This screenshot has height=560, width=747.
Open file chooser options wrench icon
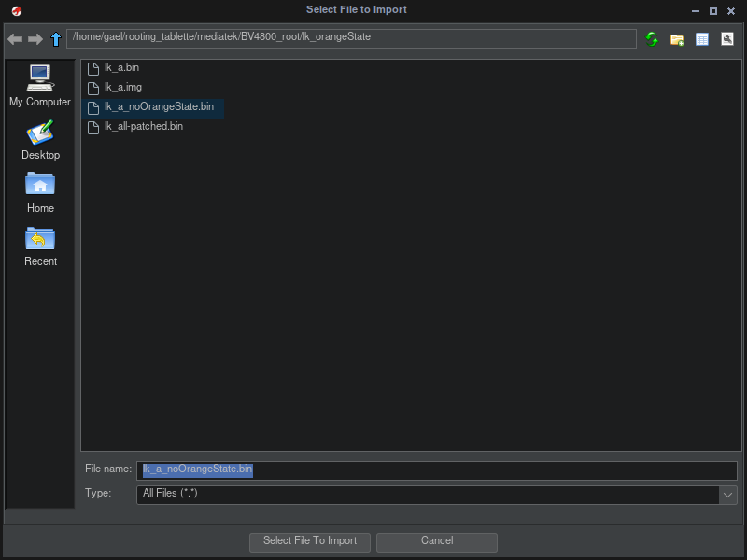(726, 39)
